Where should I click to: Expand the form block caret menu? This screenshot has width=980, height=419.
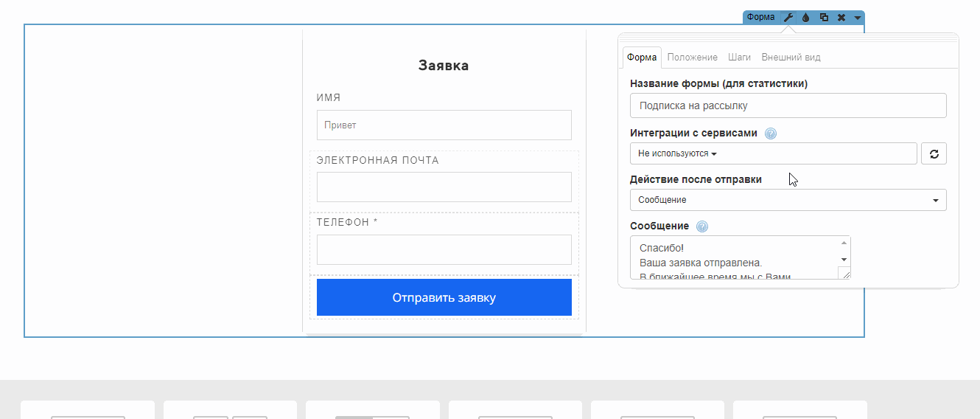click(858, 17)
